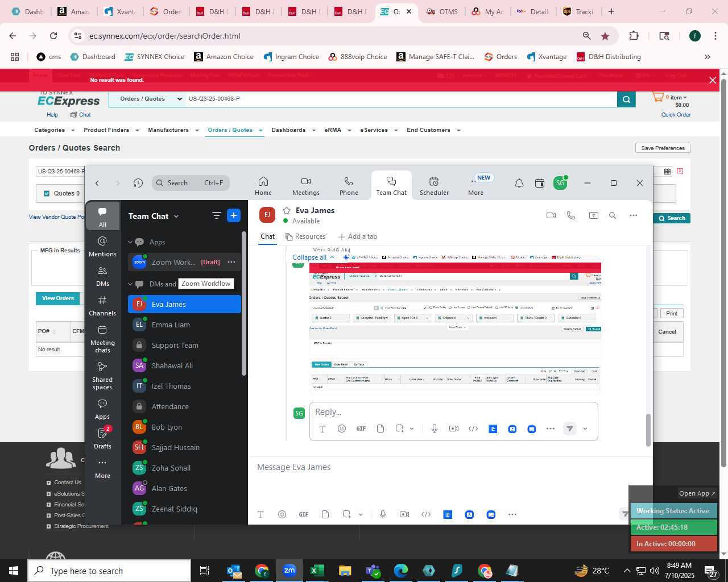The height and width of the screenshot is (582, 728).
Task: Open ECExpress shopping cart icon
Action: pos(658,97)
